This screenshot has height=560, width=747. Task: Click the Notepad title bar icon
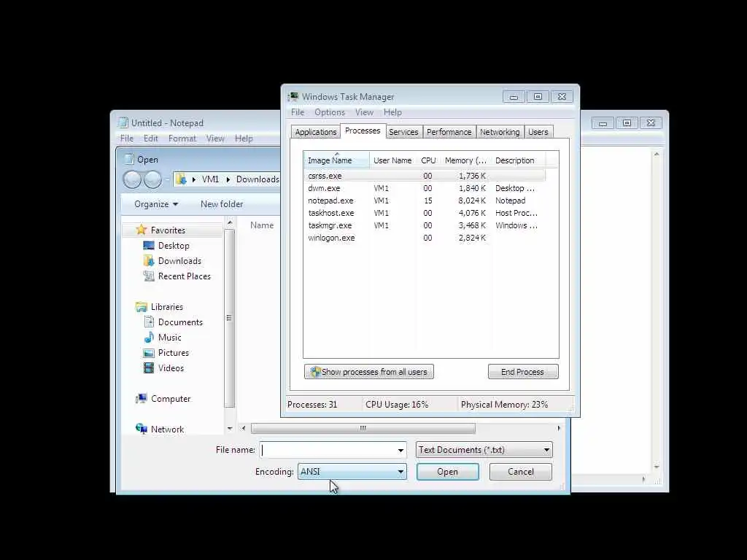[123, 122]
